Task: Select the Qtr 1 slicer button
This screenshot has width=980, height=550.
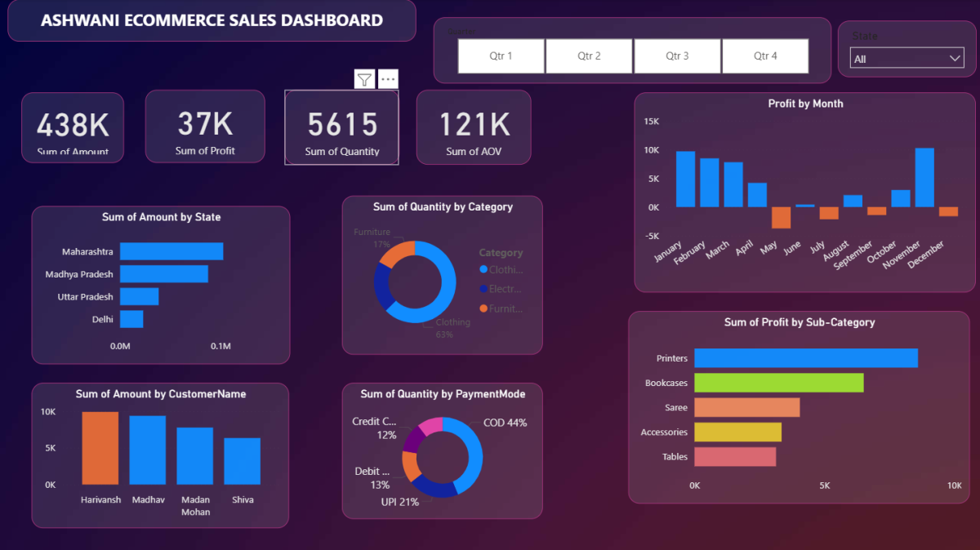Action: click(501, 56)
